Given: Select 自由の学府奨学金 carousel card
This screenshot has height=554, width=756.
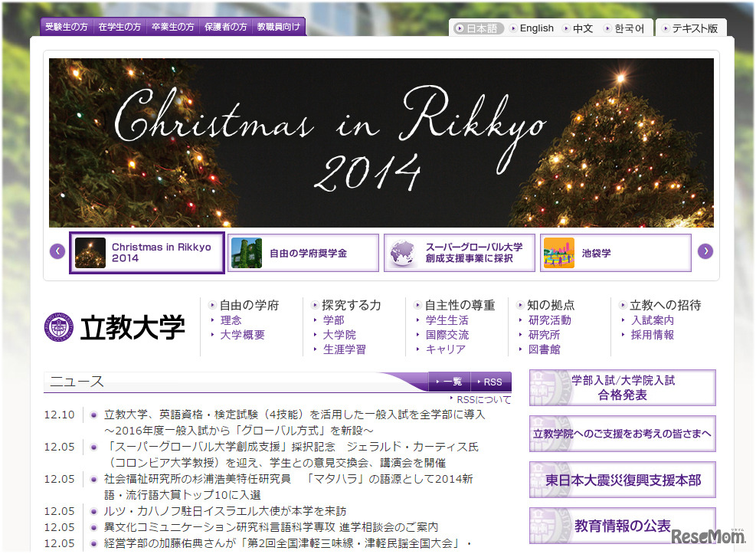Looking at the screenshot, I should pos(303,253).
